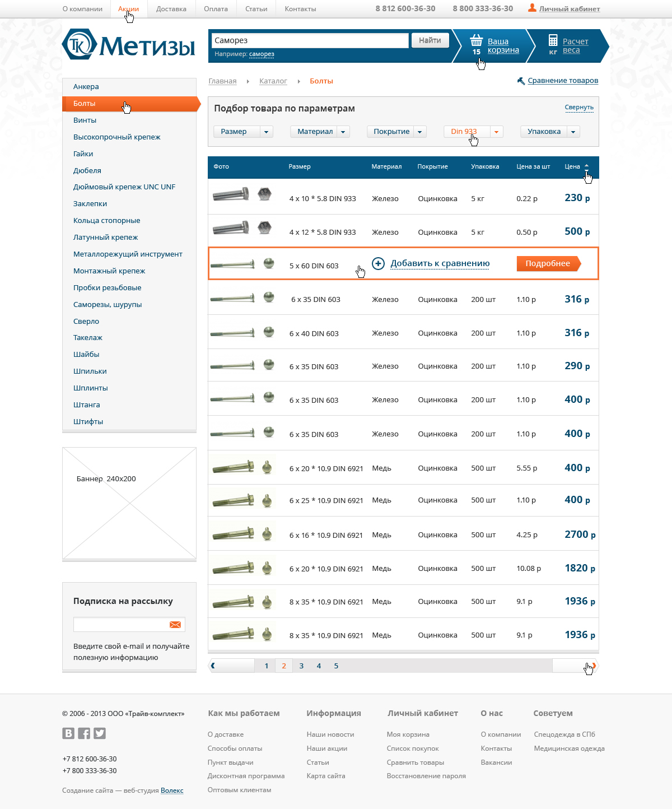Expand the Размер filter dropdown
The image size is (672, 809).
(x=267, y=132)
